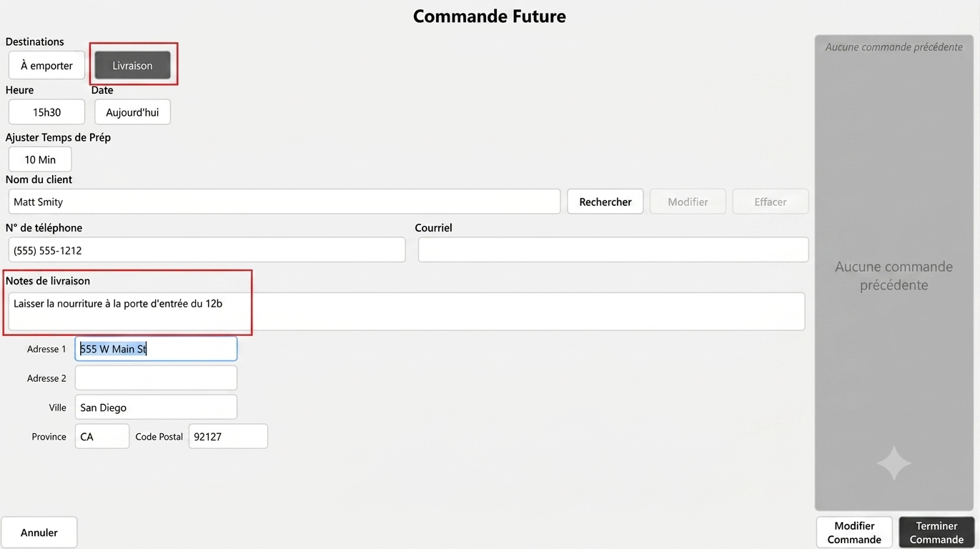
Task: Click the Rechercher button
Action: click(605, 202)
